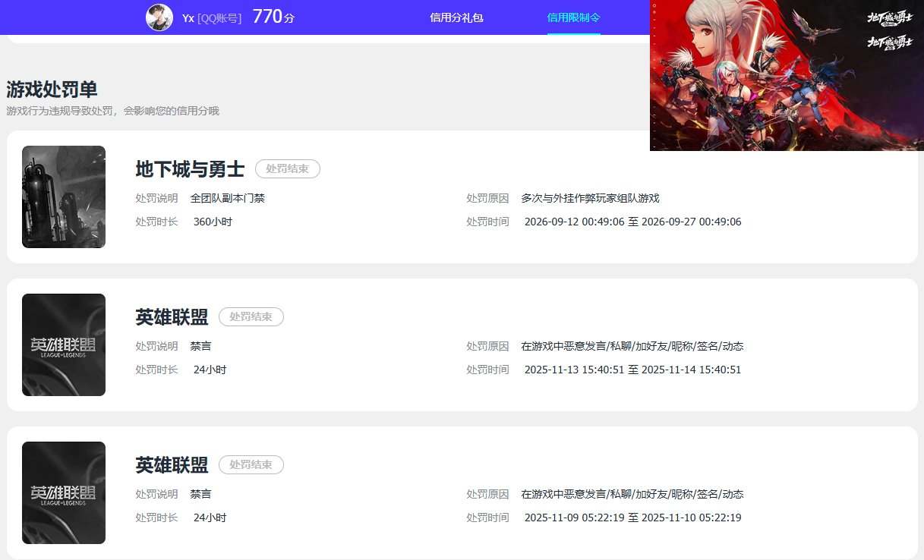Image resolution: width=924 pixels, height=560 pixels.
Task: Click the 770分 credit score
Action: click(x=273, y=17)
